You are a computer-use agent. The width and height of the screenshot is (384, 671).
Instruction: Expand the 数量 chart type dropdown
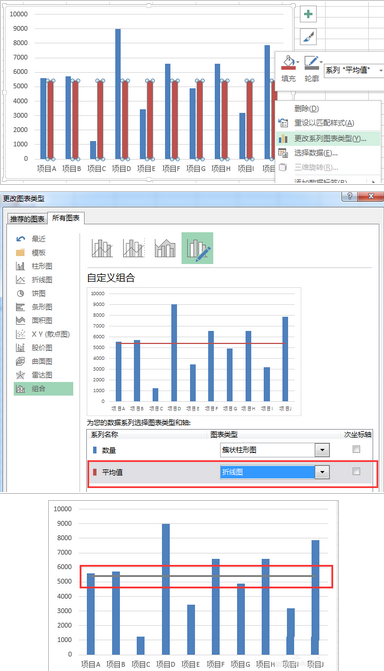click(322, 450)
